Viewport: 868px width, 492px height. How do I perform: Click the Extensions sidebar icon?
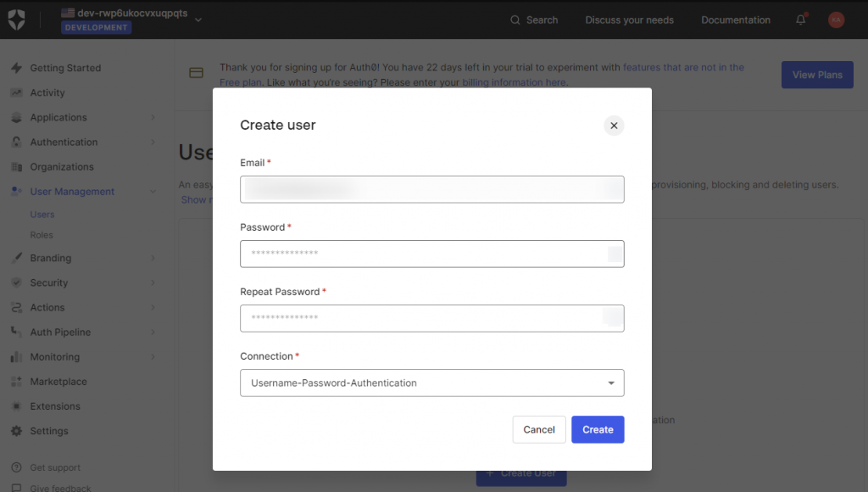tap(18, 405)
